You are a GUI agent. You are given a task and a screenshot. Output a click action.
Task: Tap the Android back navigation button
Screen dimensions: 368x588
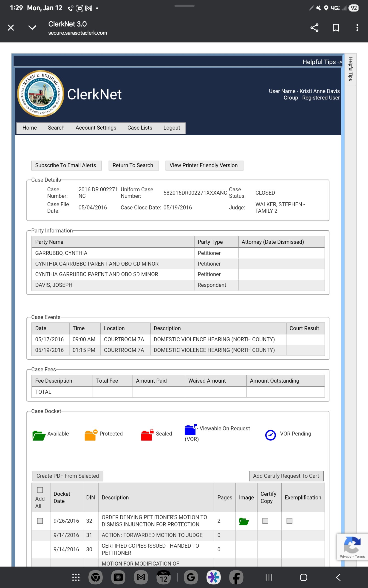(338, 577)
